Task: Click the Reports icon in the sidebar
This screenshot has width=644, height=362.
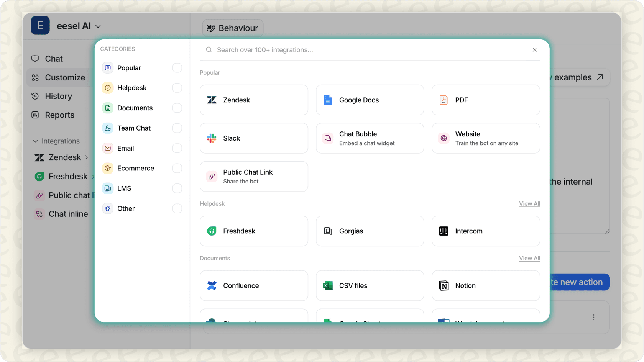Action: [x=35, y=115]
